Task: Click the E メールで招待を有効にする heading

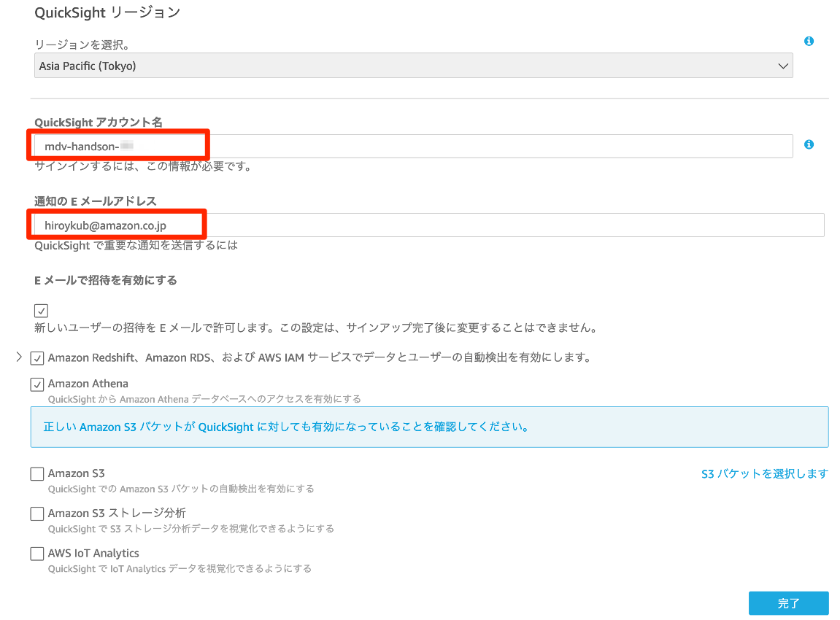Action: point(106,280)
